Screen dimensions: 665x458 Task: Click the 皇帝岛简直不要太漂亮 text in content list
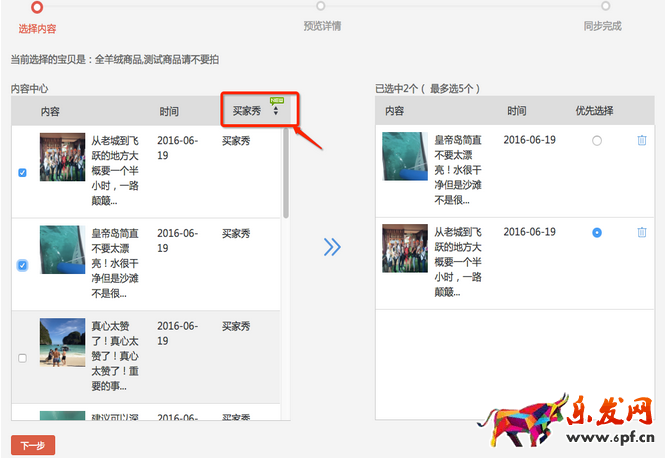[x=115, y=263]
